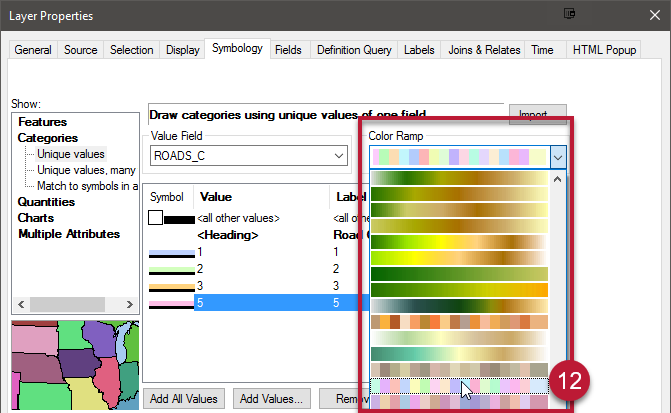Image resolution: width=671 pixels, height=413 pixels.
Task: Choose the gray-dark green-tan ramp
Action: pos(460,306)
